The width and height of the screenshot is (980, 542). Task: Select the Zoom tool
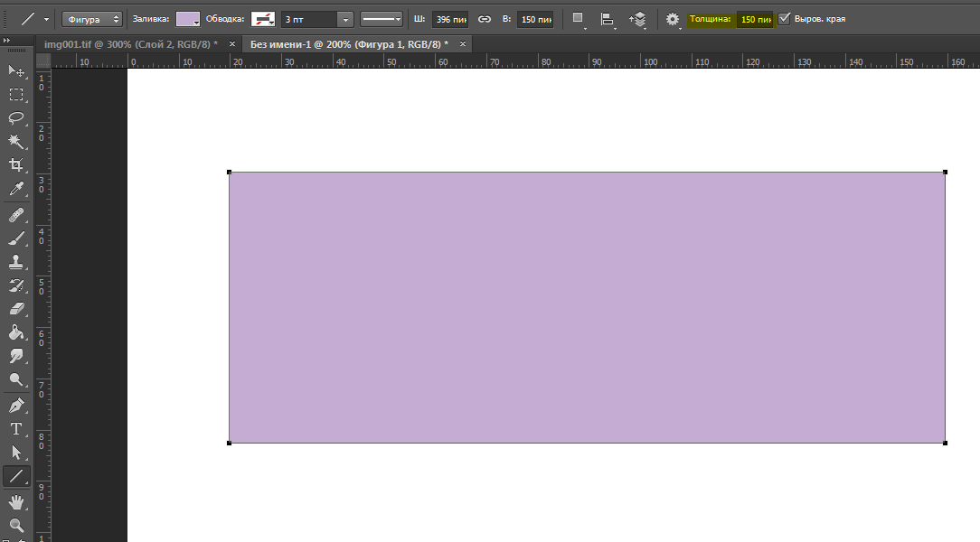coord(16,525)
